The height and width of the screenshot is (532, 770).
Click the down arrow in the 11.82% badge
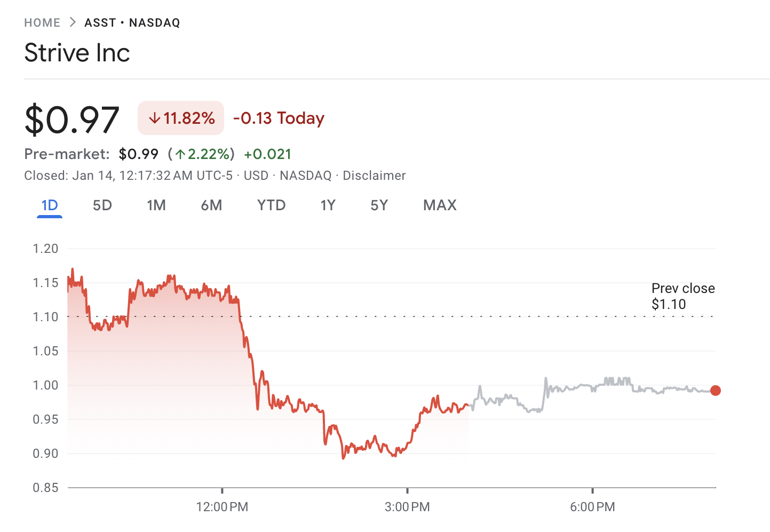pos(154,118)
